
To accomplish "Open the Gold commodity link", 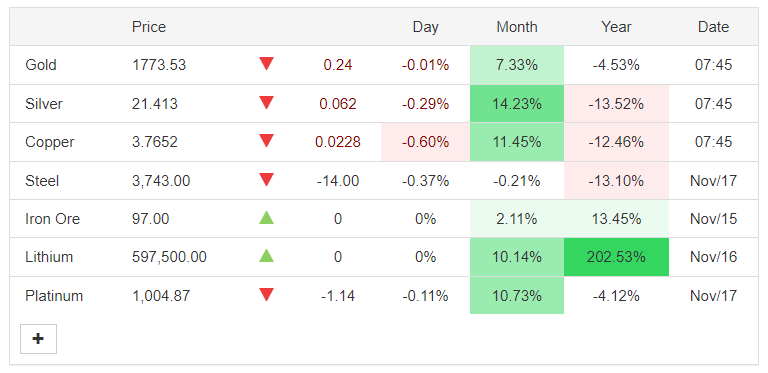I will [41, 65].
